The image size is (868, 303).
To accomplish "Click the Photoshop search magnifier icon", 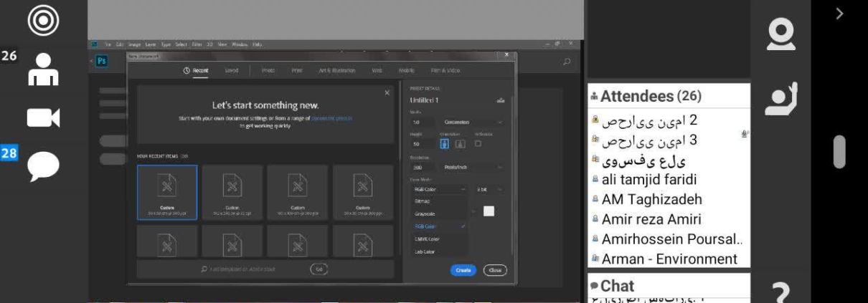I will [x=567, y=62].
